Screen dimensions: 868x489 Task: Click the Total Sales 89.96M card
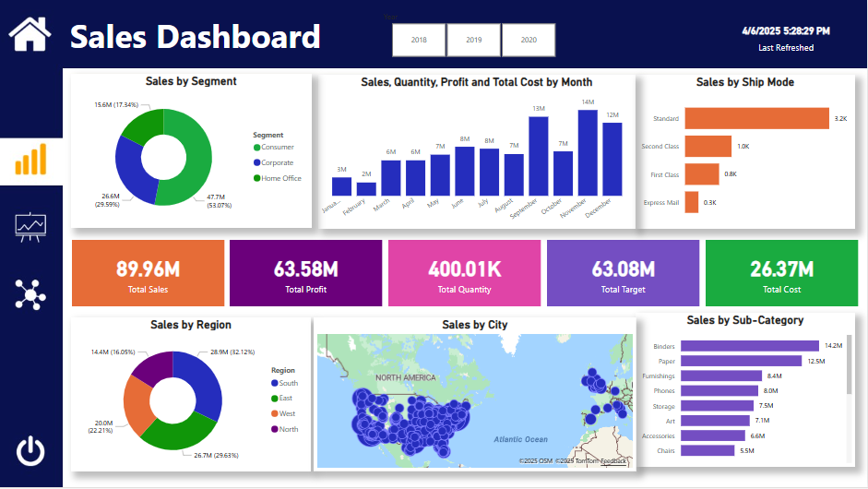tap(148, 273)
